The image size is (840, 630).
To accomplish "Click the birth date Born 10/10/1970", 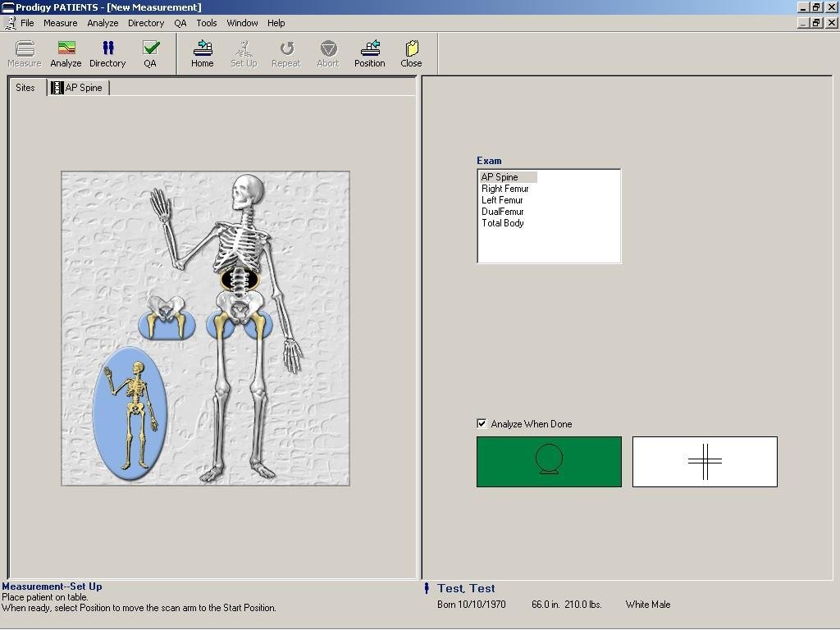I will pyautogui.click(x=472, y=605).
